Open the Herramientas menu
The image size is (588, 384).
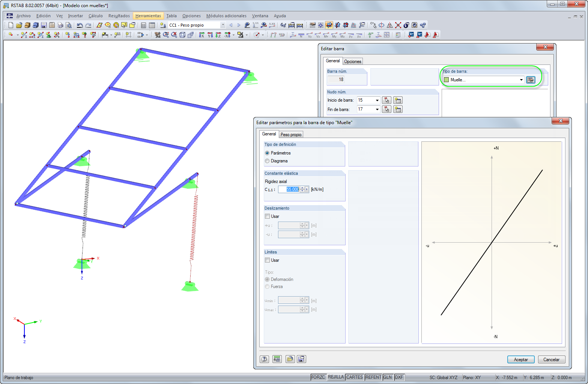pyautogui.click(x=148, y=16)
